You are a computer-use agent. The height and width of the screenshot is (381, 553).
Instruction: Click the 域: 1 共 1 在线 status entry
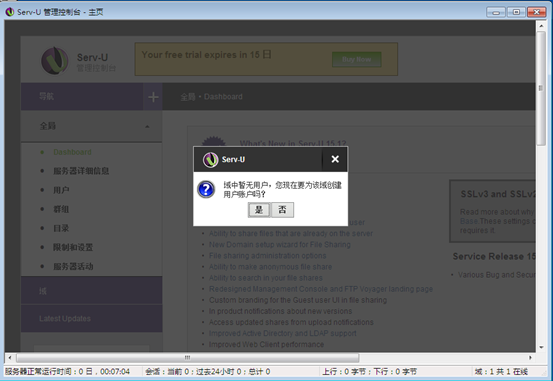[501, 371]
